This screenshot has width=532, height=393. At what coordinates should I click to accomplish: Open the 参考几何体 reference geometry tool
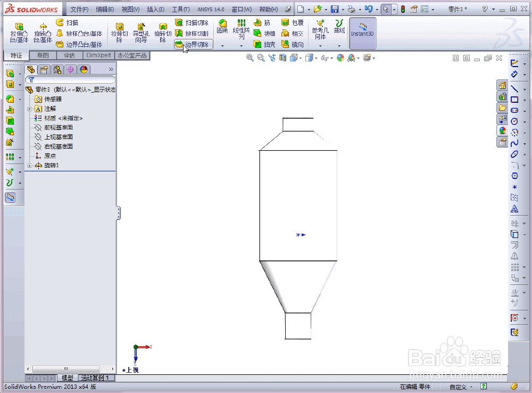point(320,29)
